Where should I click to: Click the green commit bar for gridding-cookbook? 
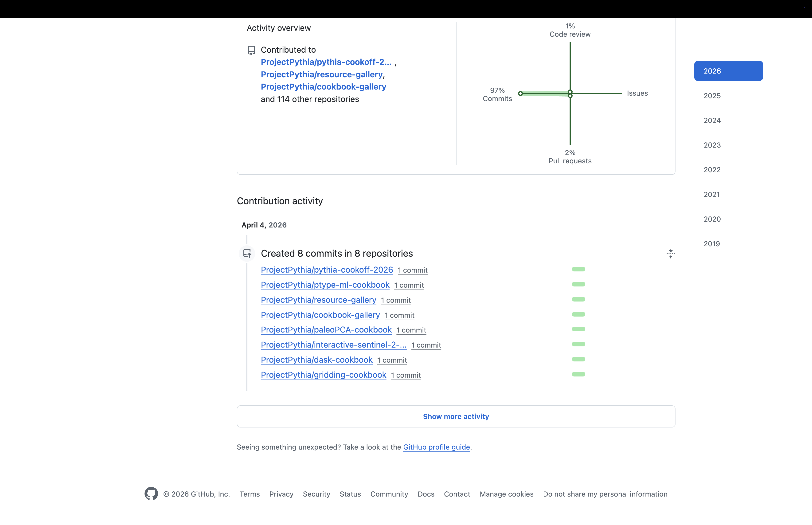pyautogui.click(x=578, y=374)
